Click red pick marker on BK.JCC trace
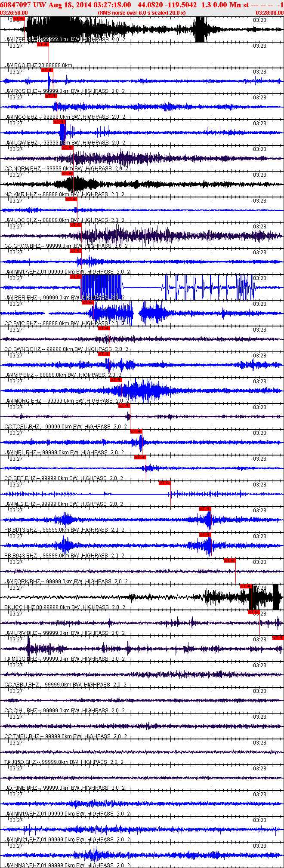 [x=246, y=586]
